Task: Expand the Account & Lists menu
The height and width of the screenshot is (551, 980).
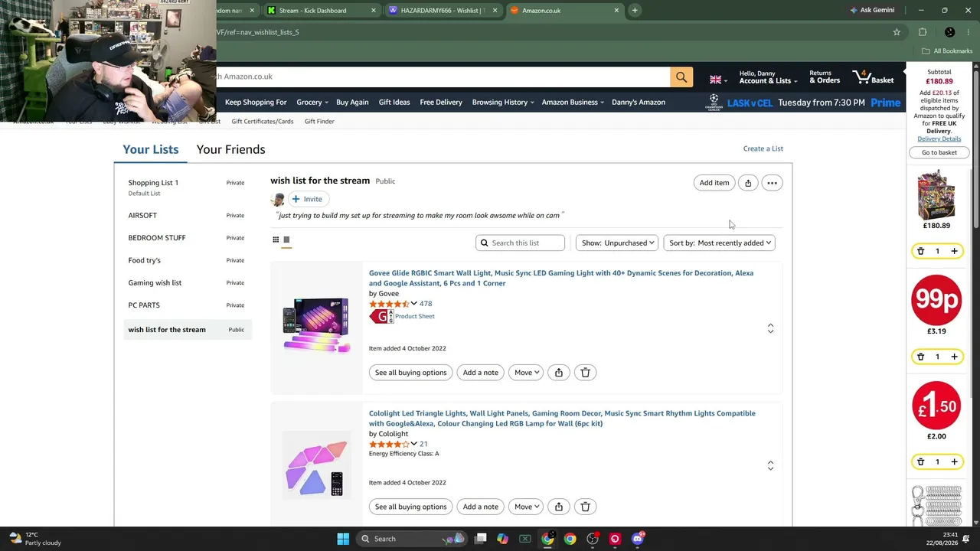Action: point(768,77)
